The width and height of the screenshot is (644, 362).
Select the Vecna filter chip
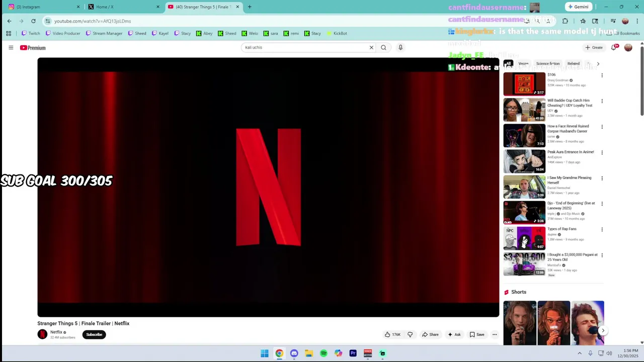point(523,64)
